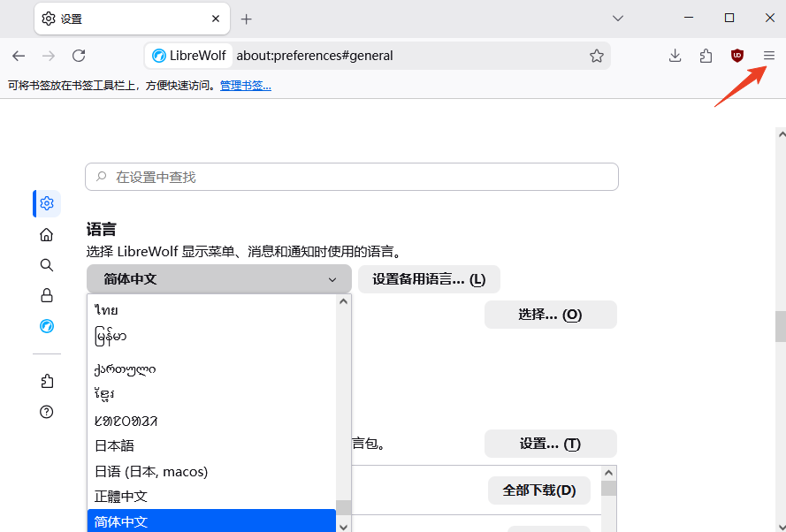Screen dimensions: 786x532
Task: Click the forward navigation arrow
Action: coord(49,56)
